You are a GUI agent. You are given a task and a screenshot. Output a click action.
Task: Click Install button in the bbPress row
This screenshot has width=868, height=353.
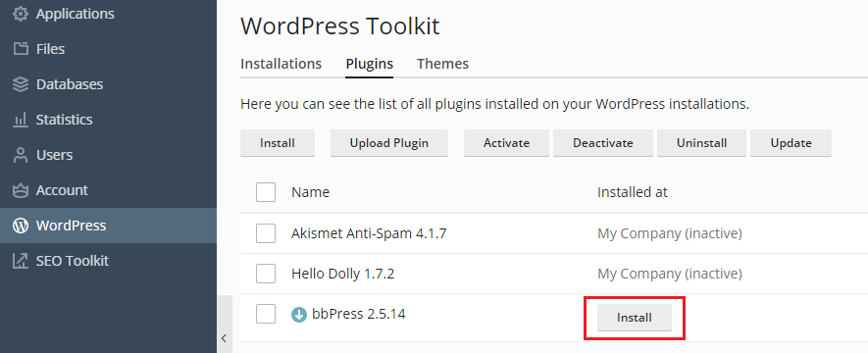click(635, 318)
